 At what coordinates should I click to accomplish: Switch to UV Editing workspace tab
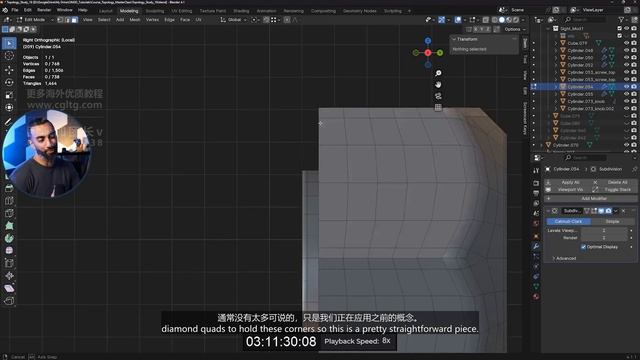pyautogui.click(x=181, y=11)
